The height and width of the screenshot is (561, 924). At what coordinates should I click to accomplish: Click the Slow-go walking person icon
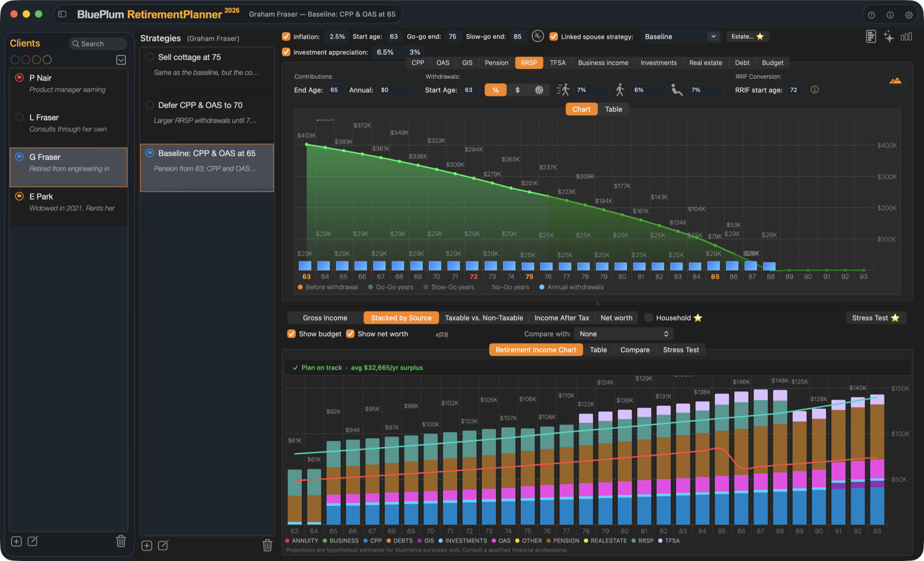coord(620,90)
